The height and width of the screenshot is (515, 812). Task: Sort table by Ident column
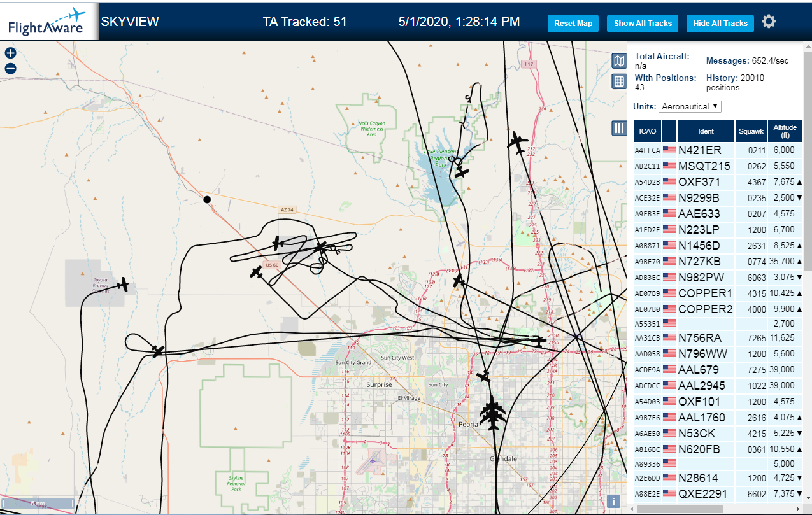(706, 131)
